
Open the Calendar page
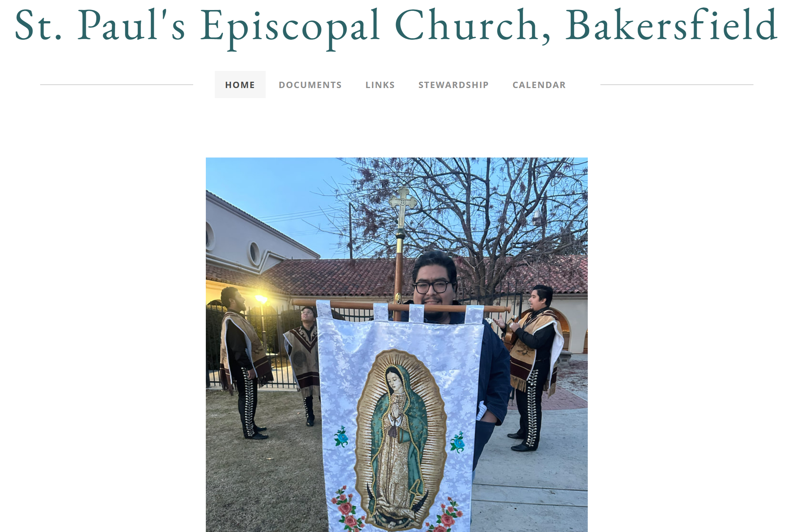[539, 85]
